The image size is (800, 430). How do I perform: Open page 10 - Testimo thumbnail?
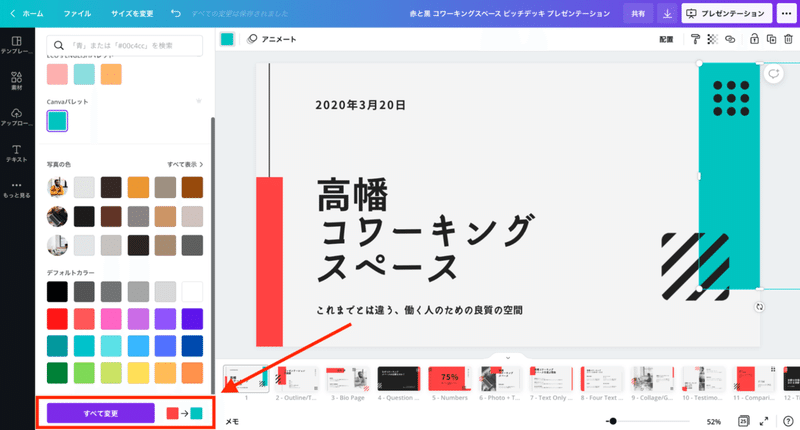coord(704,379)
